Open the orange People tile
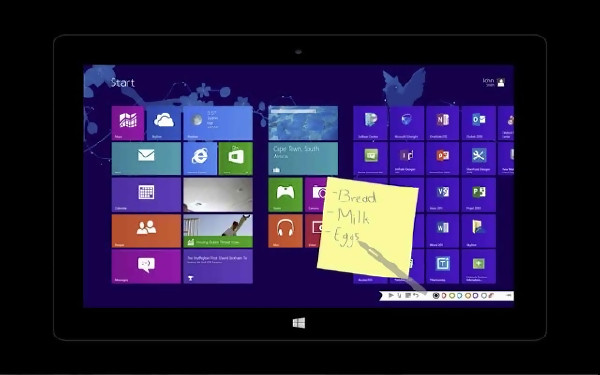Screen dimensions: 600x375 pyautogui.click(x=146, y=231)
